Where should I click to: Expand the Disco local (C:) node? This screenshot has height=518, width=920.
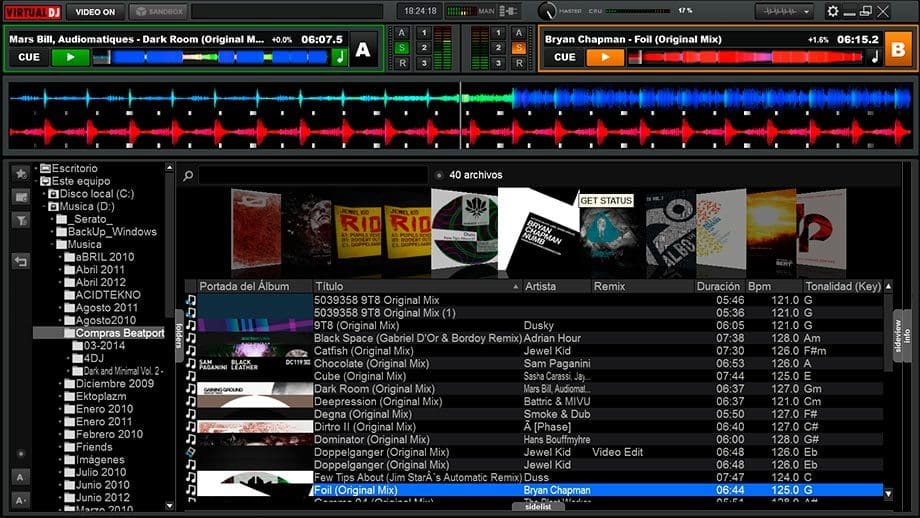pyautogui.click(x=45, y=194)
